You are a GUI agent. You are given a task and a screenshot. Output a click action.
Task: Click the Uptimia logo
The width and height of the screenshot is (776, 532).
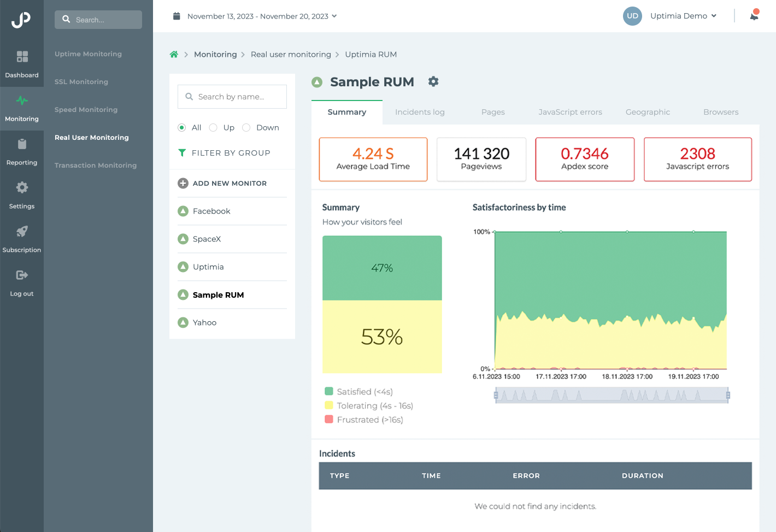coord(22,20)
